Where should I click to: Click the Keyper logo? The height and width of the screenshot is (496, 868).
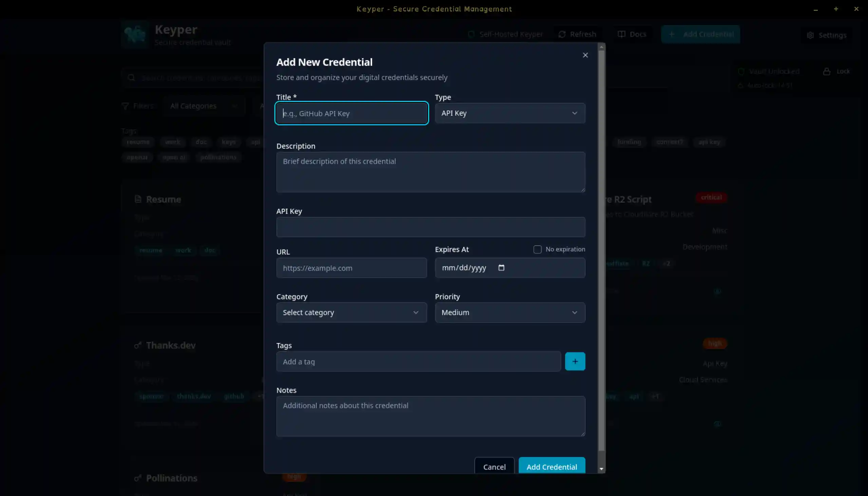[x=135, y=34]
